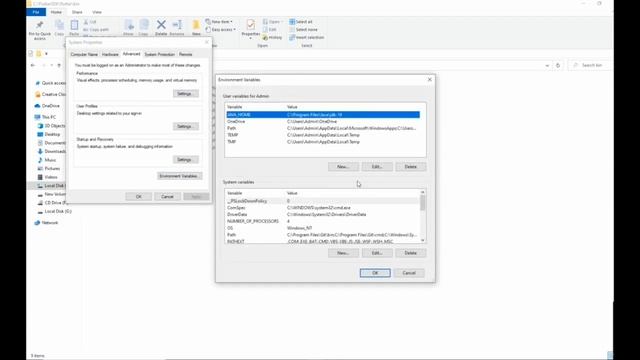Switch to Remote tab in System Properties
The width and height of the screenshot is (640, 360).
[185, 54]
